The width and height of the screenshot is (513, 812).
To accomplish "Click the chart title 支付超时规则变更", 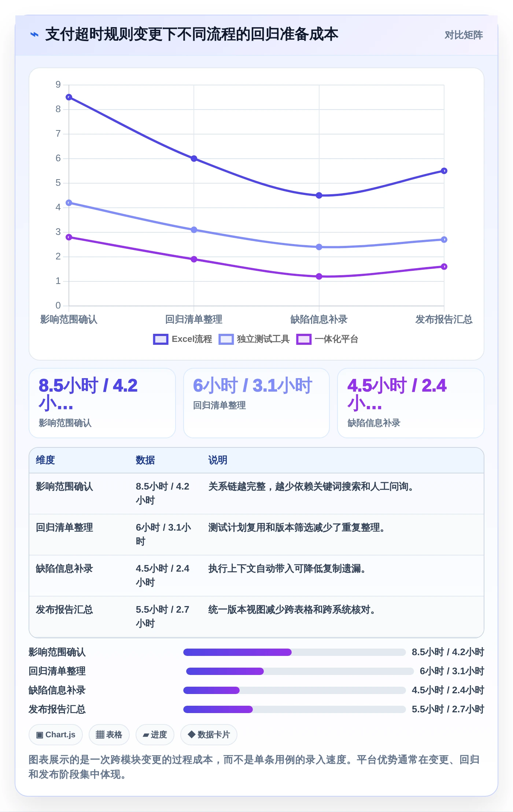I will click(192, 34).
